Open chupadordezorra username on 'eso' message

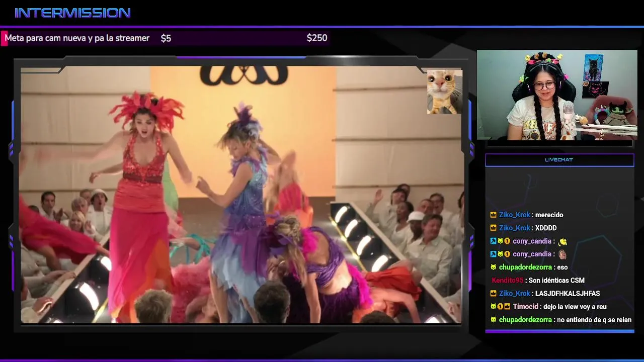526,267
